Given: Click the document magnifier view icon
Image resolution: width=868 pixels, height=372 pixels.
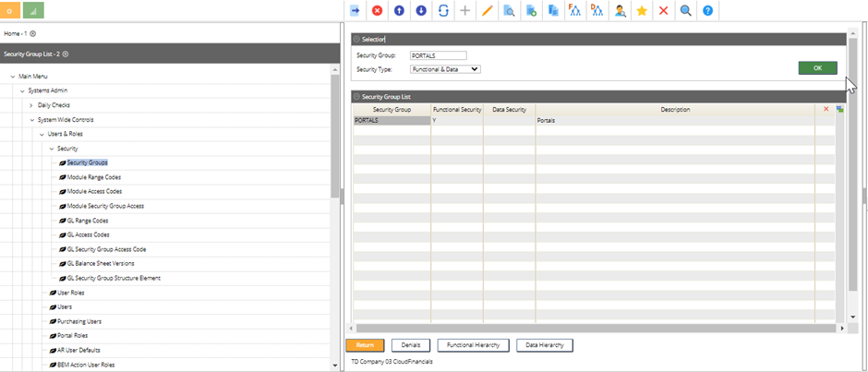Looking at the screenshot, I should click(510, 10).
